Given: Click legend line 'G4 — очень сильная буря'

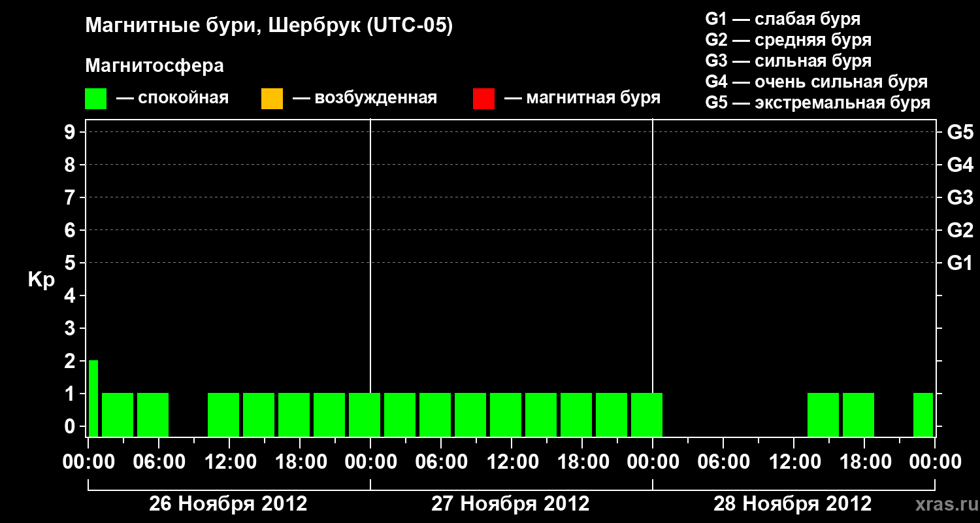Looking at the screenshot, I should pyautogui.click(x=816, y=82).
